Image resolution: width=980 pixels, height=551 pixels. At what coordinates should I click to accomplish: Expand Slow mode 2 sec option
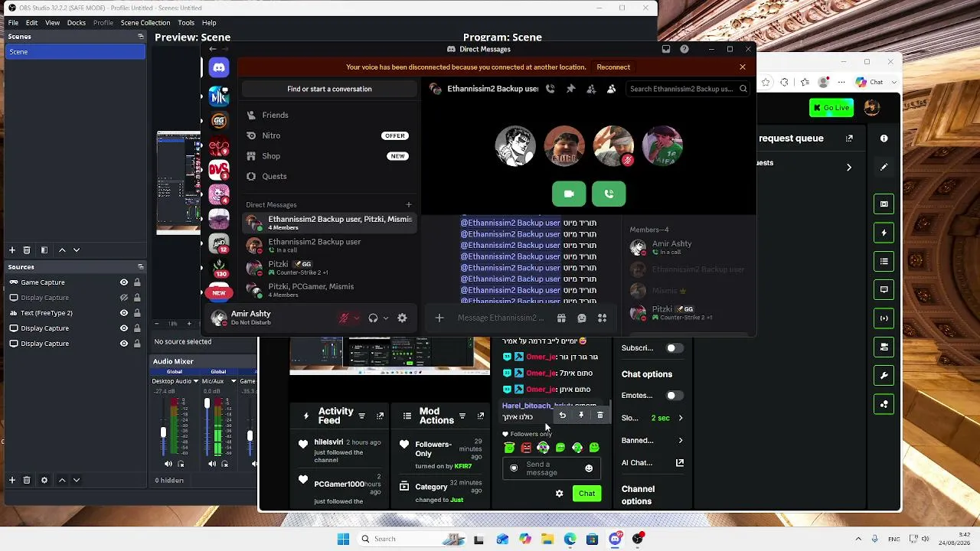click(680, 418)
